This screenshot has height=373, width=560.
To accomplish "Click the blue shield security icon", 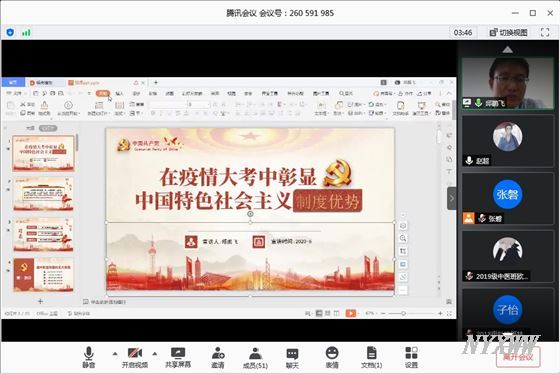I will click(10, 33).
